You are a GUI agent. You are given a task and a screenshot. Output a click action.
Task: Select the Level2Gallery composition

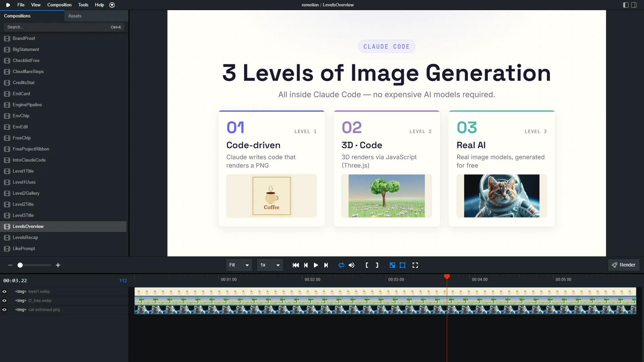click(x=63, y=193)
